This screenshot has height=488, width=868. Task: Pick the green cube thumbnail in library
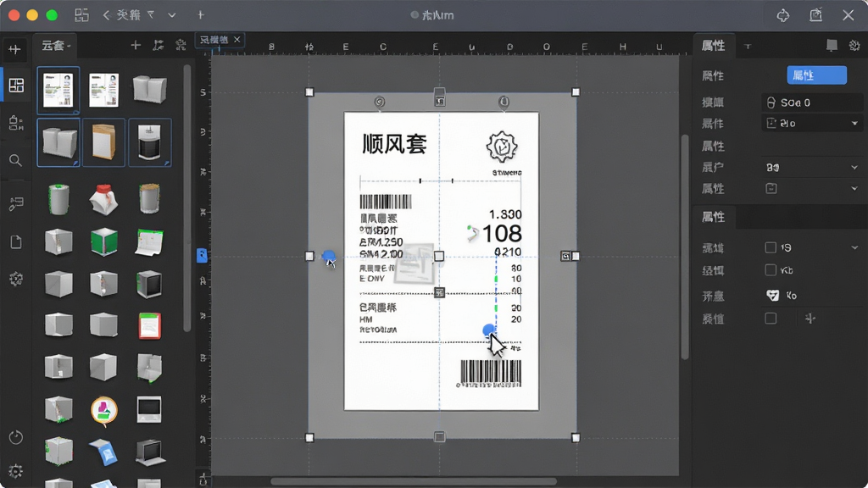coord(104,241)
